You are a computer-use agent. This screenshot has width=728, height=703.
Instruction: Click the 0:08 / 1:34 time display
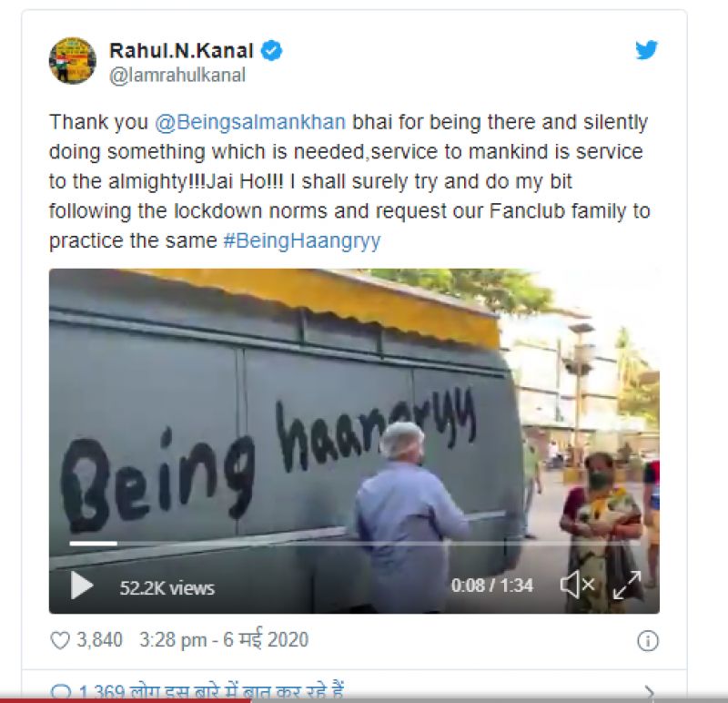[491, 586]
